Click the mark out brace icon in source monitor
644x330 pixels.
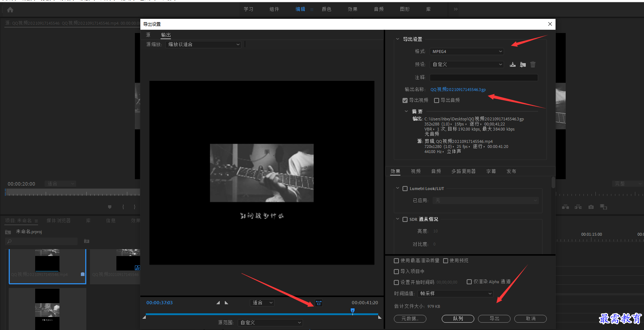click(x=135, y=207)
